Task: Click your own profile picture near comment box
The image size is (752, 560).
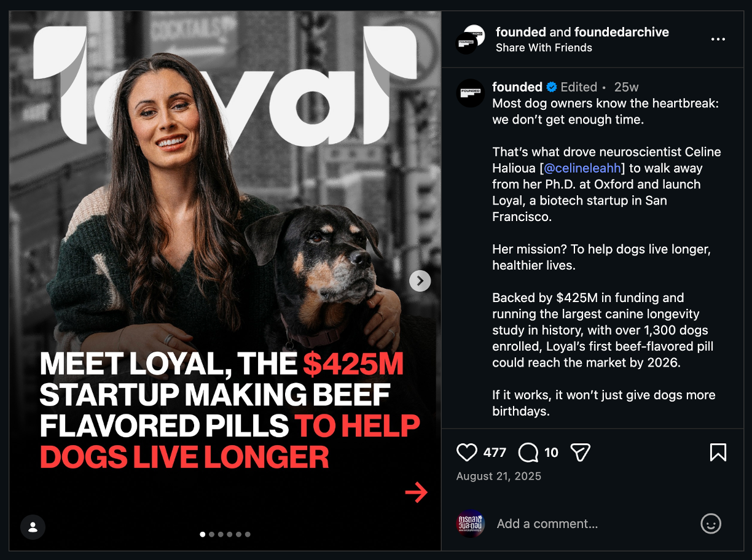Action: click(x=471, y=524)
